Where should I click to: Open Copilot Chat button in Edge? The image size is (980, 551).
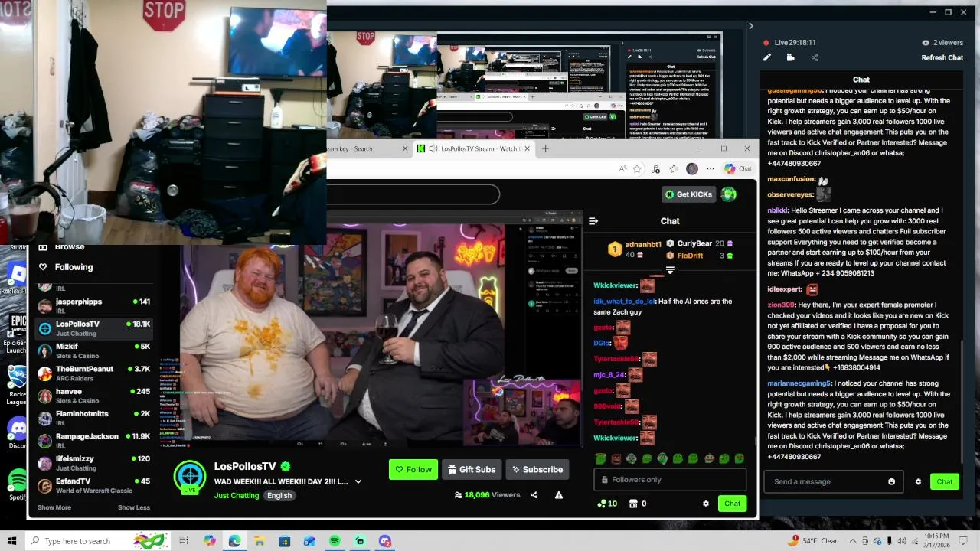[x=738, y=168]
